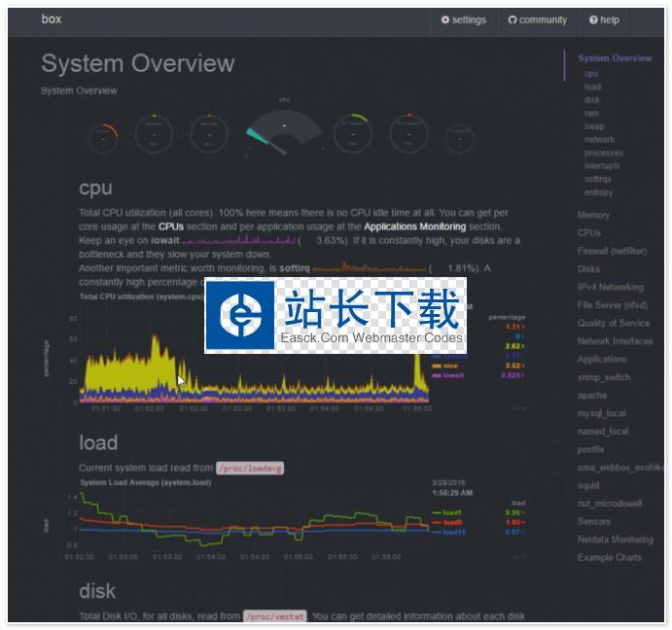Open Firewall (netfilter) in the sidebar

[x=612, y=251]
